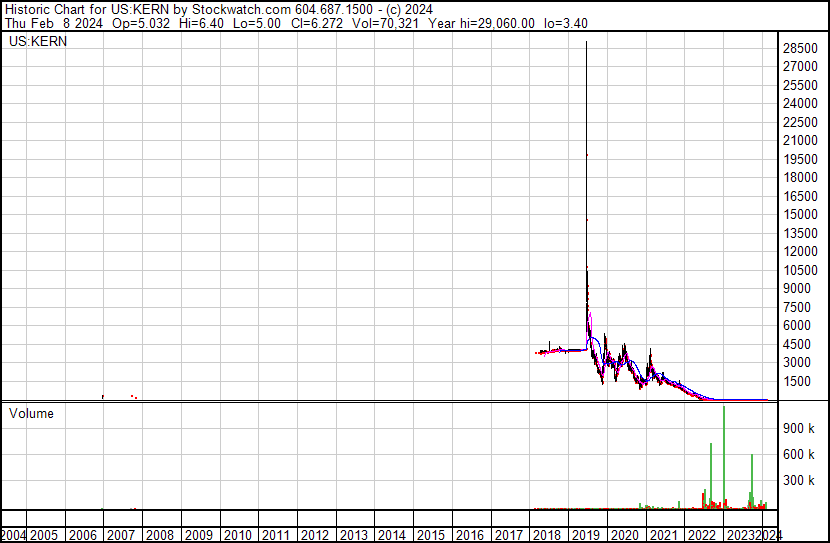Click the Cl=6.272 closing value
This screenshot has width=830, height=543.
pos(317,23)
